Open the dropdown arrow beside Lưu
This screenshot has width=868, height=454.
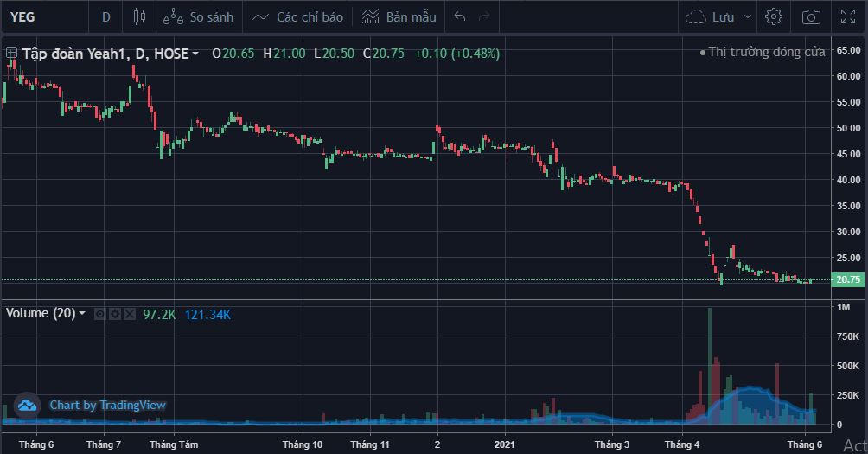(747, 16)
